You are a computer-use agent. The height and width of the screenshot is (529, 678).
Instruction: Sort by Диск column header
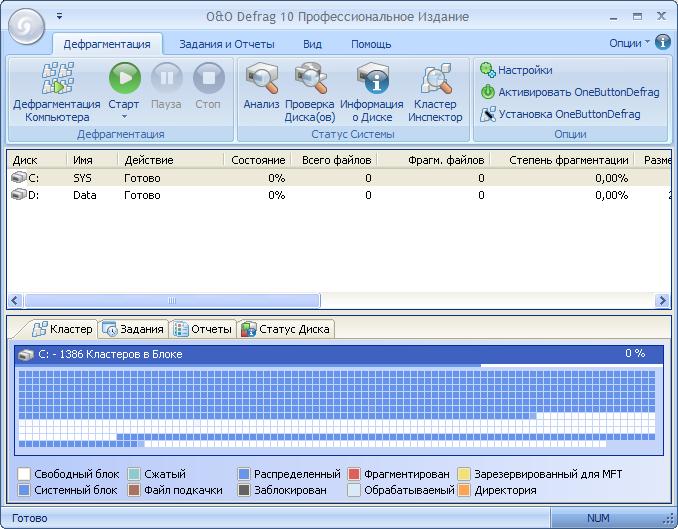pyautogui.click(x=37, y=160)
